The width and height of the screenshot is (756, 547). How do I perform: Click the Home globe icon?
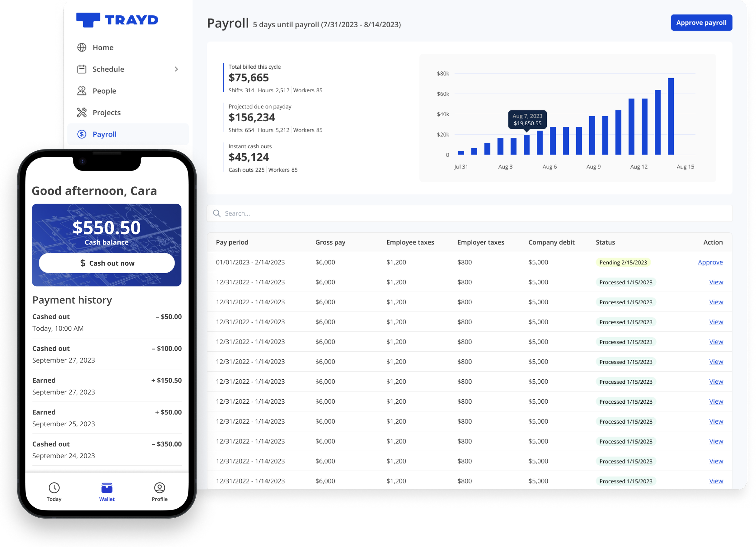(x=82, y=47)
